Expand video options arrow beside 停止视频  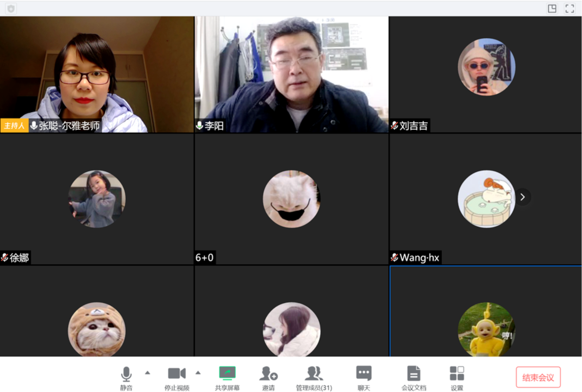click(x=198, y=372)
